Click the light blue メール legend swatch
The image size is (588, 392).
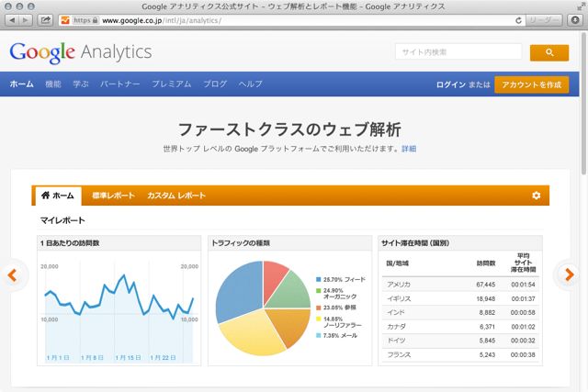319,335
